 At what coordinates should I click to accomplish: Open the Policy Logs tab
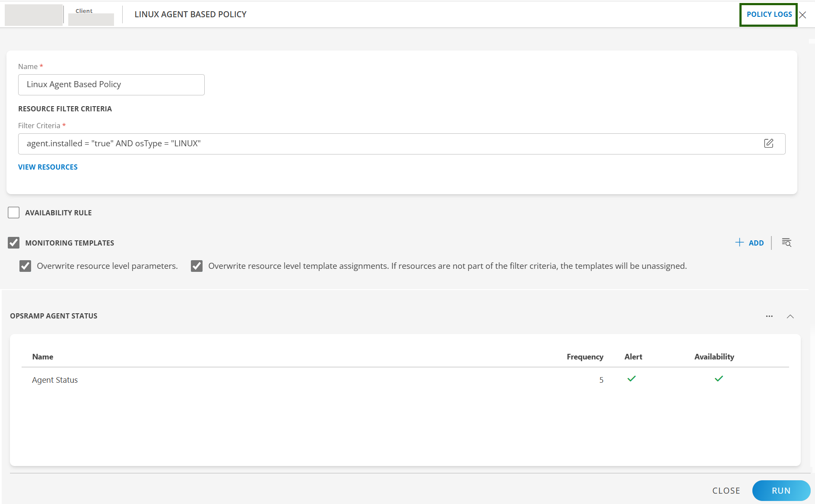(769, 15)
